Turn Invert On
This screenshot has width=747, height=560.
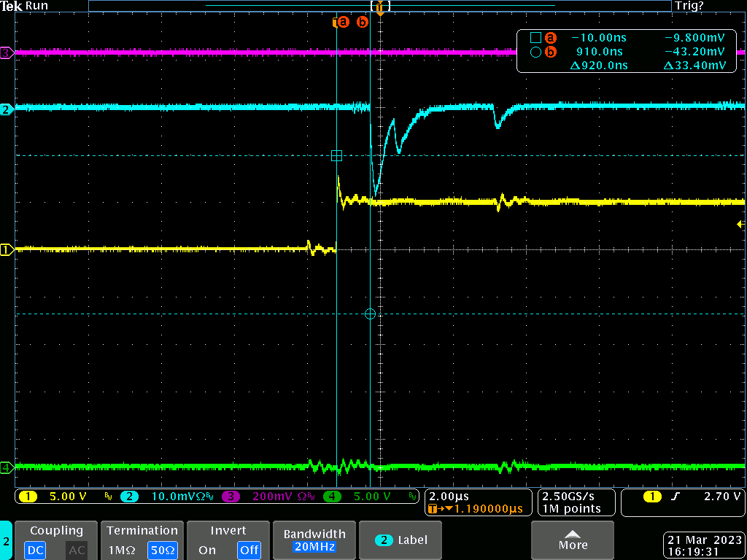[x=207, y=550]
